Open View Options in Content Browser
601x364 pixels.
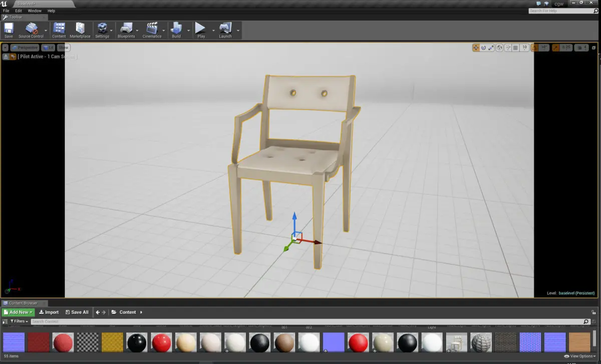tap(580, 356)
